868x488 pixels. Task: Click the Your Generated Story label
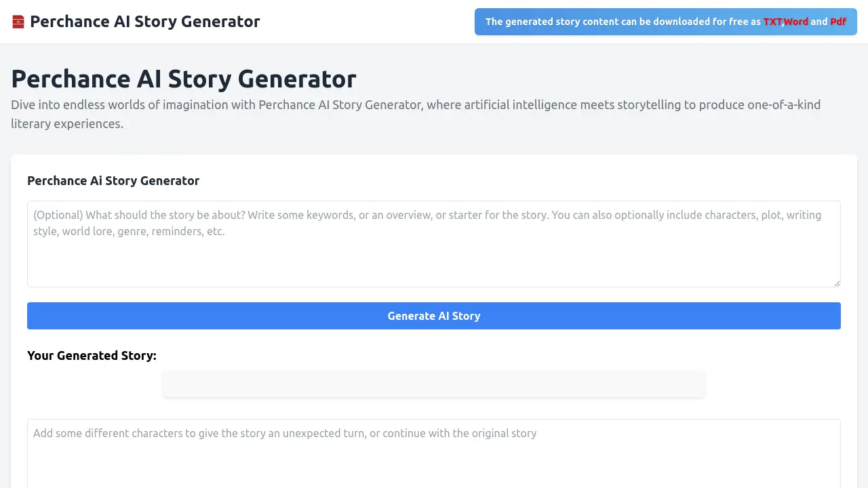(92, 355)
